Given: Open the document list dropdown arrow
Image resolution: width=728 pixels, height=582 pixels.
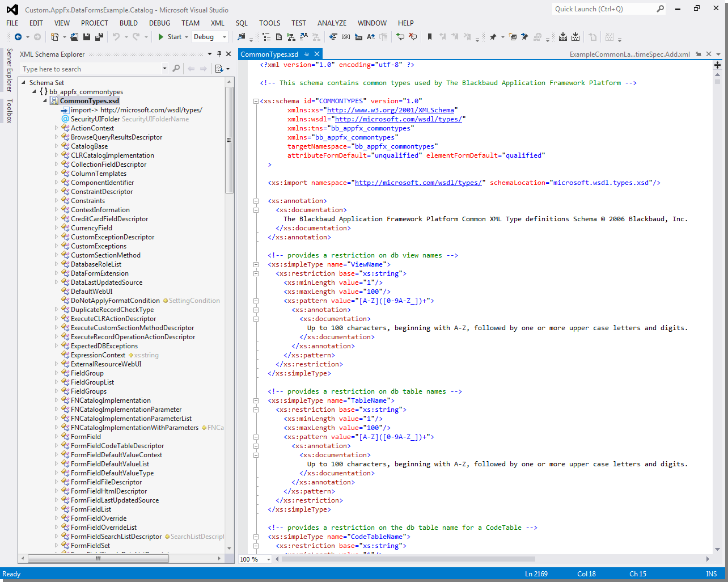Looking at the screenshot, I should point(718,54).
